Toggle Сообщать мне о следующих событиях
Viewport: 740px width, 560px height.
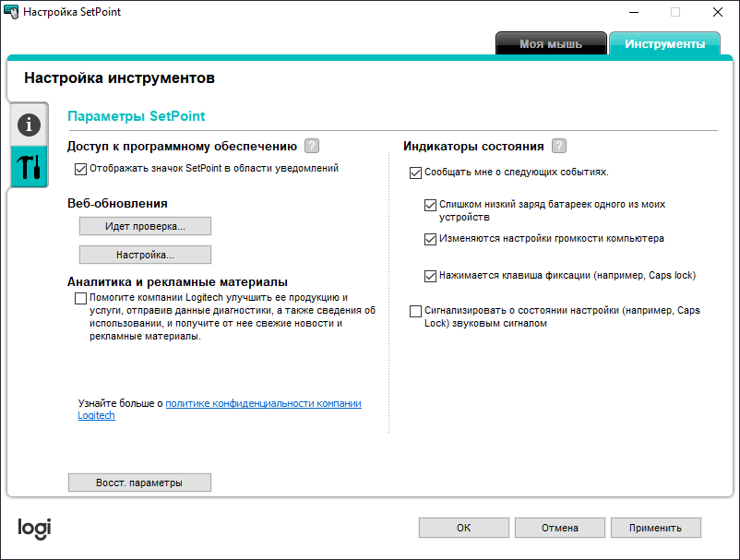coord(415,173)
